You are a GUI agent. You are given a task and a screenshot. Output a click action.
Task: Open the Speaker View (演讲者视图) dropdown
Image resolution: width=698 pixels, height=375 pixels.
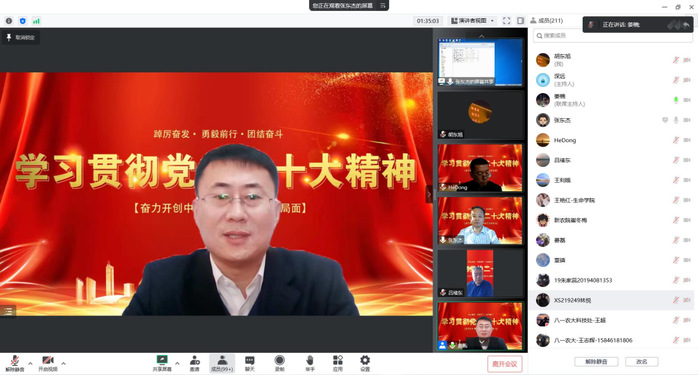point(472,20)
